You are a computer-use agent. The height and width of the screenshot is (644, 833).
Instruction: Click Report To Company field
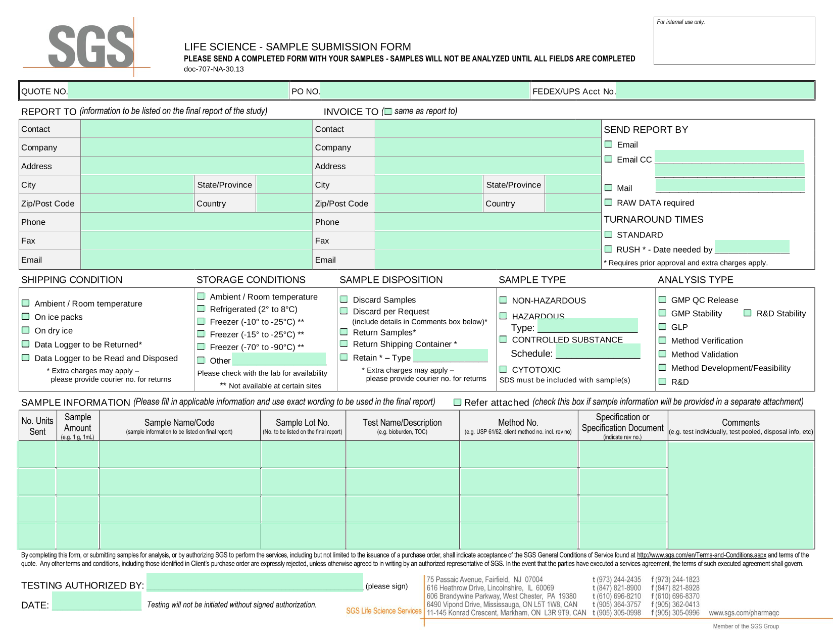pos(196,147)
